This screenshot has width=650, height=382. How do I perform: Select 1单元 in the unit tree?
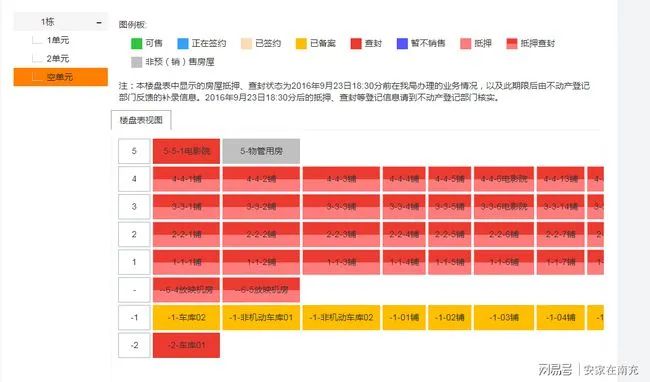58,40
